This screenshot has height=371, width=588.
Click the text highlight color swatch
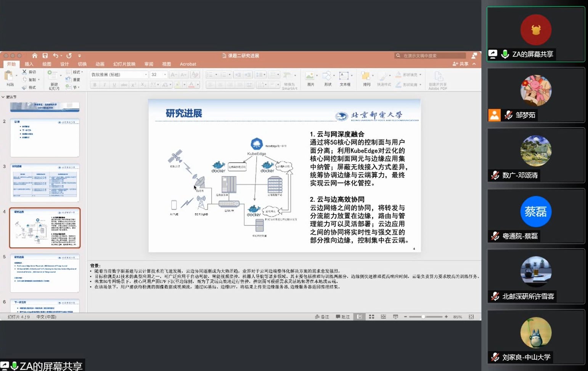coord(178,85)
